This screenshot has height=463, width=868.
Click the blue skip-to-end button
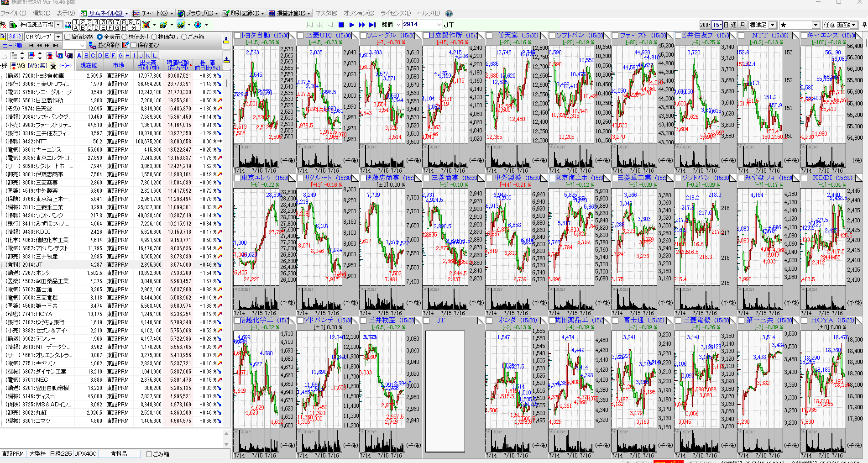point(372,25)
